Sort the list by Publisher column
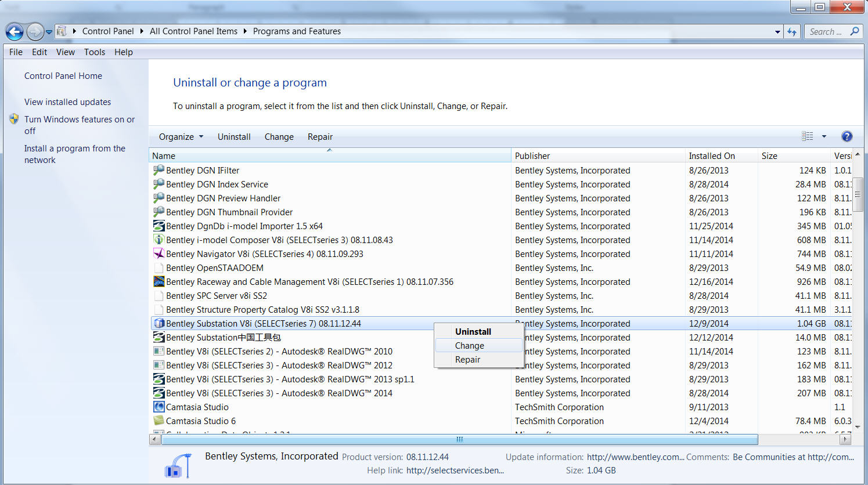 (599, 155)
